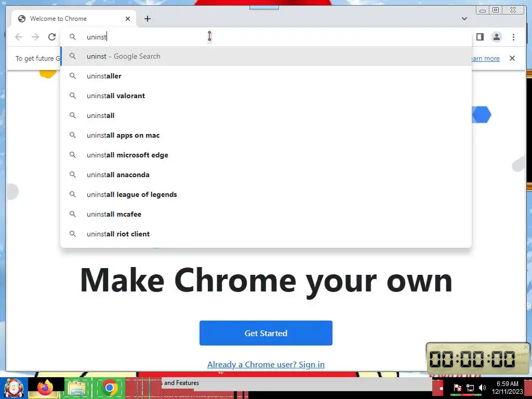The width and height of the screenshot is (532, 399).
Task: Maximize the Chrome window
Action: (x=495, y=10)
